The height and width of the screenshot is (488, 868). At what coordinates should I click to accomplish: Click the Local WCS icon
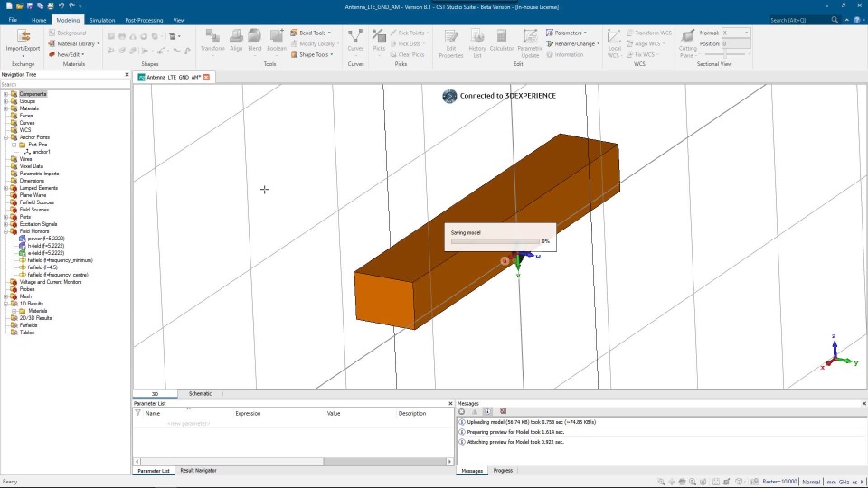click(x=614, y=36)
